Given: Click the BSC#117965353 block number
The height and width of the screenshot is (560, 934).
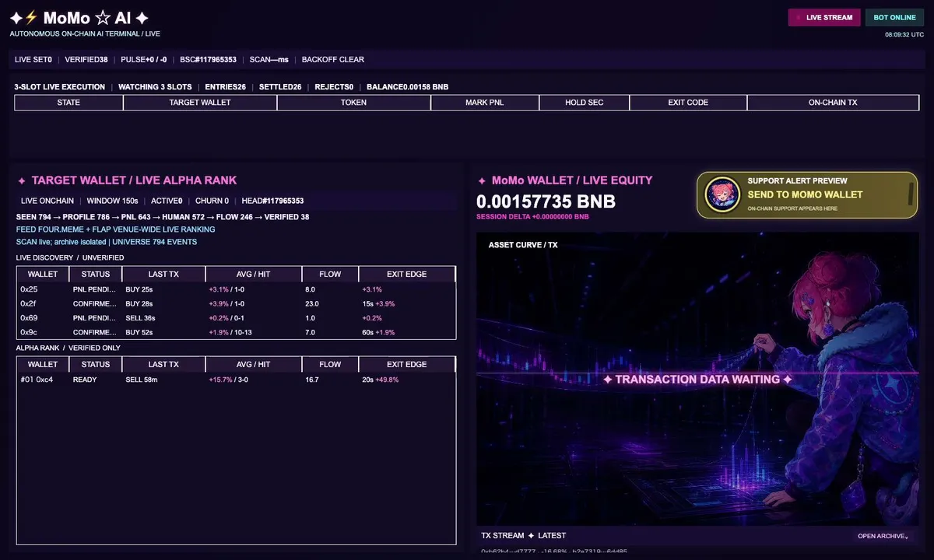Looking at the screenshot, I should (208, 60).
